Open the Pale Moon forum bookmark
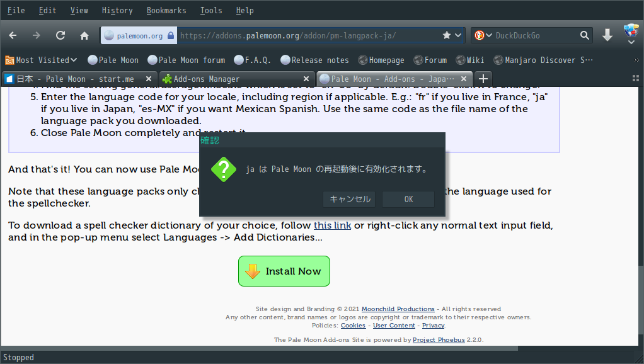Viewport: 644px width, 364px height. coord(187,60)
